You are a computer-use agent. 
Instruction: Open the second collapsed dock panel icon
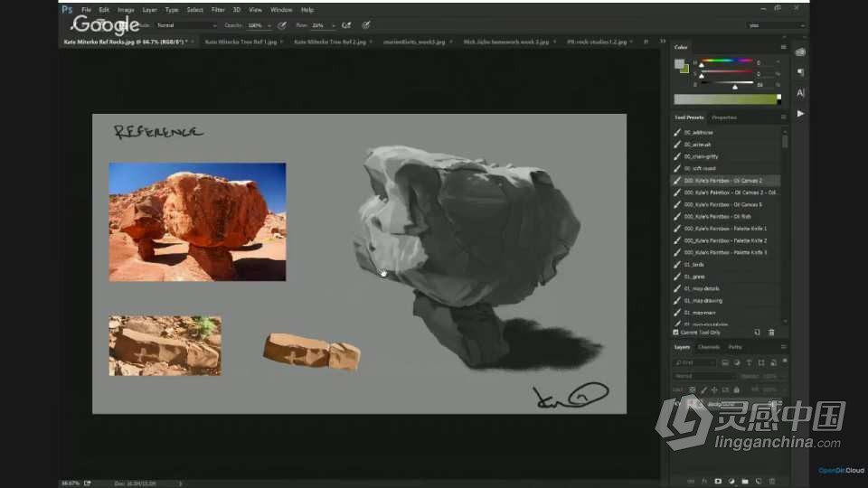pos(800,72)
